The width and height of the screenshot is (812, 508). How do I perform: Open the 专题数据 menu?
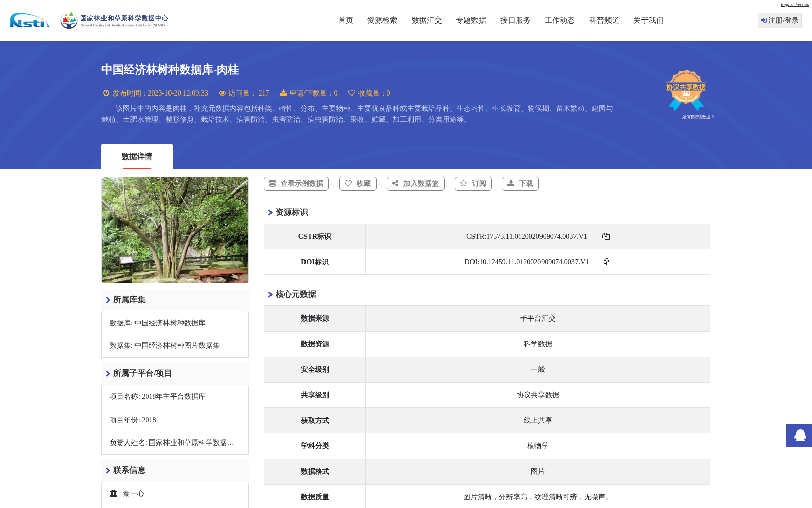click(471, 20)
